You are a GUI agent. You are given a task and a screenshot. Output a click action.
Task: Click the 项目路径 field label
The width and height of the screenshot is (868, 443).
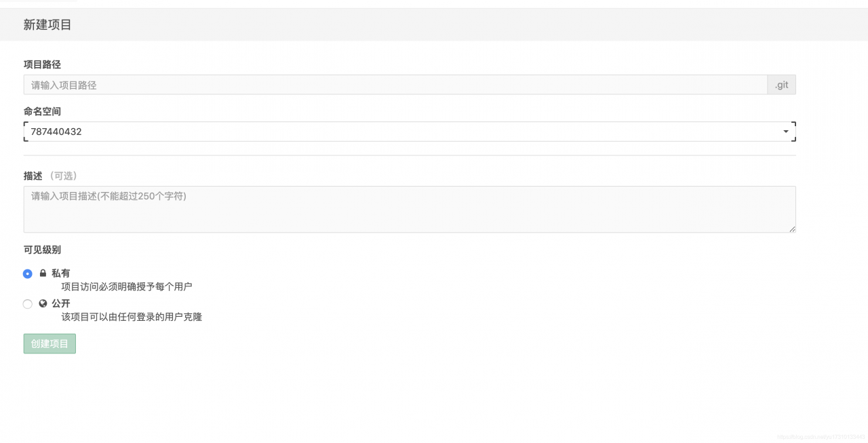[x=42, y=64]
